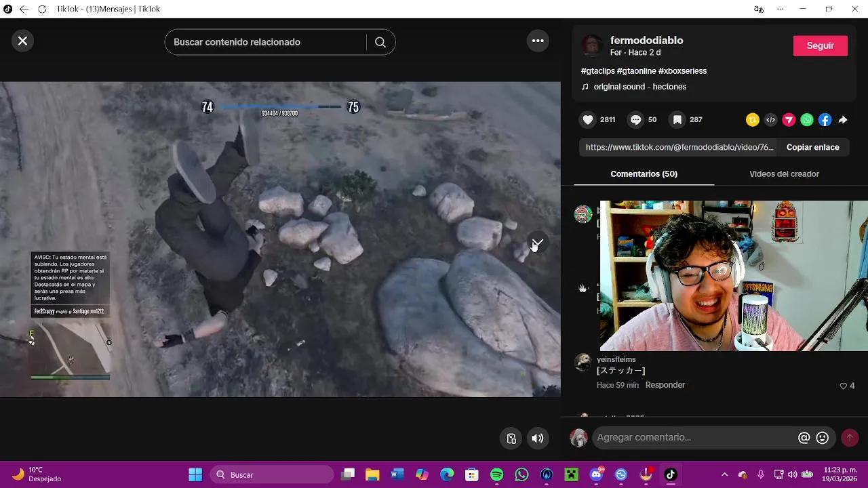868x488 pixels.
Task: Close the TikTok video viewer with the X icon
Action: [22, 41]
